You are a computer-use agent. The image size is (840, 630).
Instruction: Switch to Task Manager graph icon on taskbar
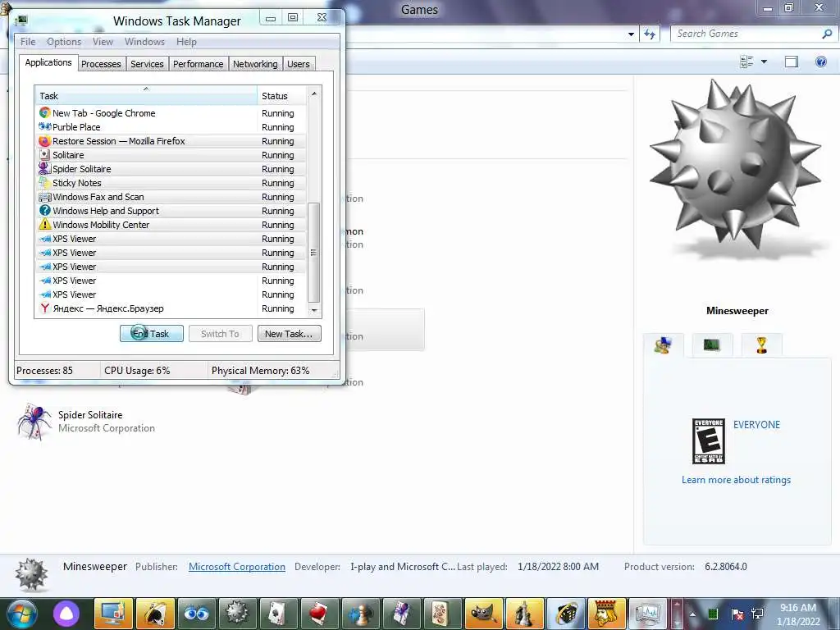click(648, 614)
